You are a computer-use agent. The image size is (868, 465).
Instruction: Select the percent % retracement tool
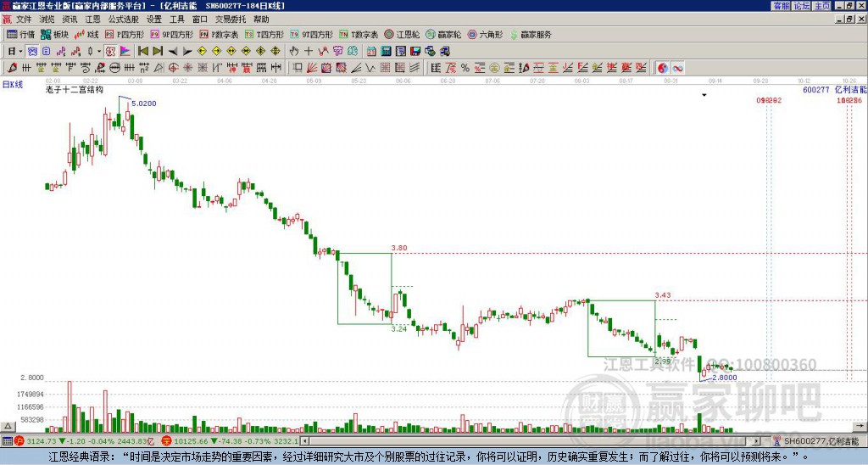point(465,68)
